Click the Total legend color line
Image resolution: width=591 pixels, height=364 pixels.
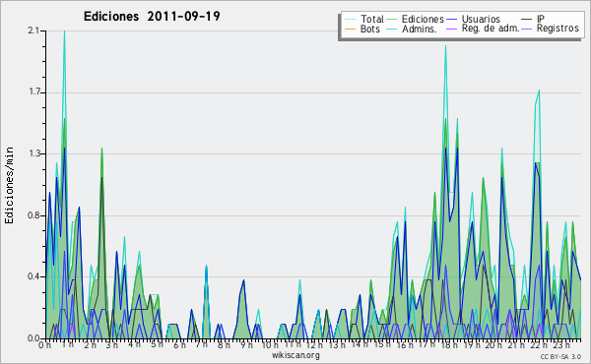(350, 20)
